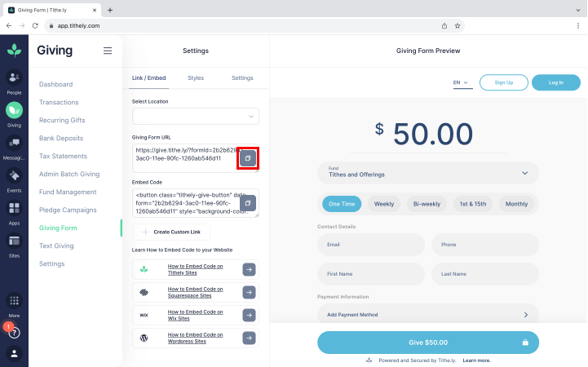This screenshot has width=588, height=367.
Task: Open Settings in the Giving sidebar menu
Action: click(51, 264)
